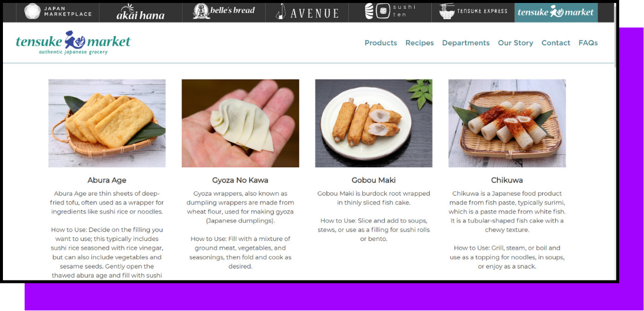Open belle's bread brand logo
The image size is (644, 311).
[x=224, y=12]
